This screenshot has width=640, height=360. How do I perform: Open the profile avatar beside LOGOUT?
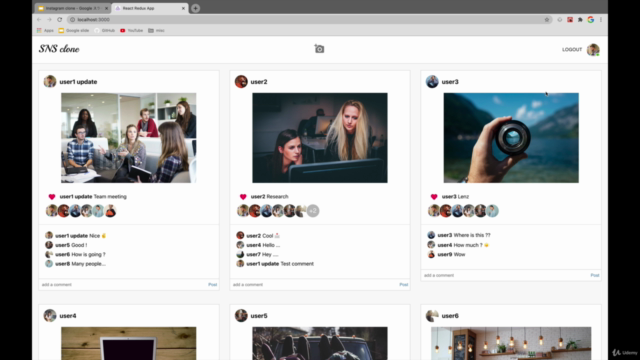coord(593,49)
